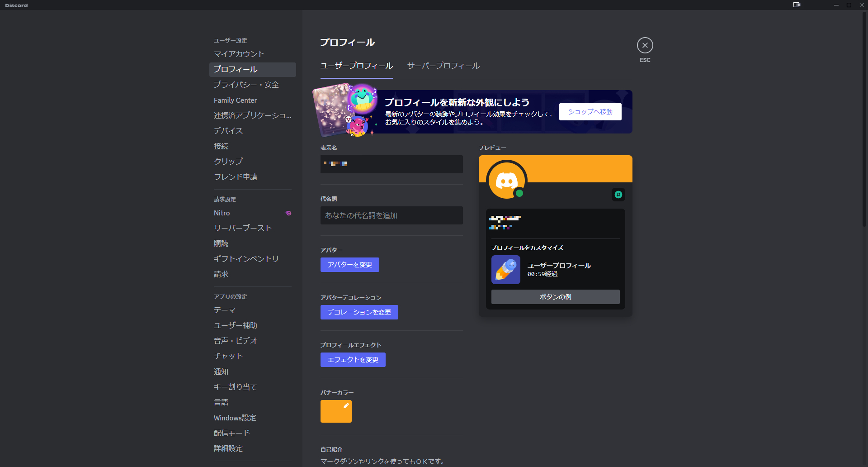Screen dimensions: 868x467
Task: Open キー割り当て settings
Action: pyautogui.click(x=252, y=387)
